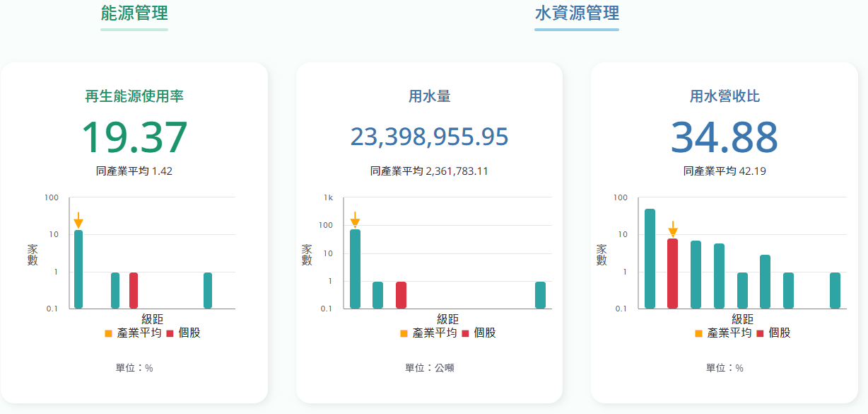Click orange 產業平均 legend square under 再生能源使用率
The height and width of the screenshot is (414, 868).
click(x=107, y=333)
